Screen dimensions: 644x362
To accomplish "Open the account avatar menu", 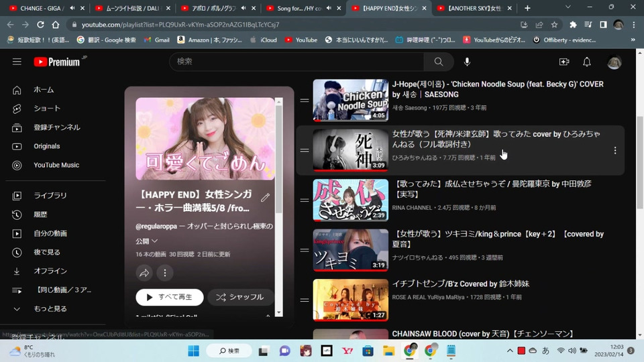I will [x=614, y=62].
